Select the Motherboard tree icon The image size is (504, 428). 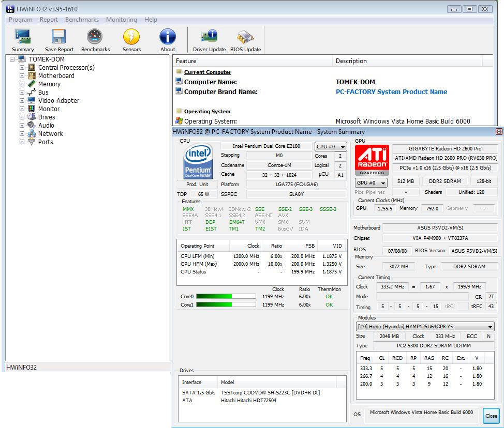pos(32,76)
